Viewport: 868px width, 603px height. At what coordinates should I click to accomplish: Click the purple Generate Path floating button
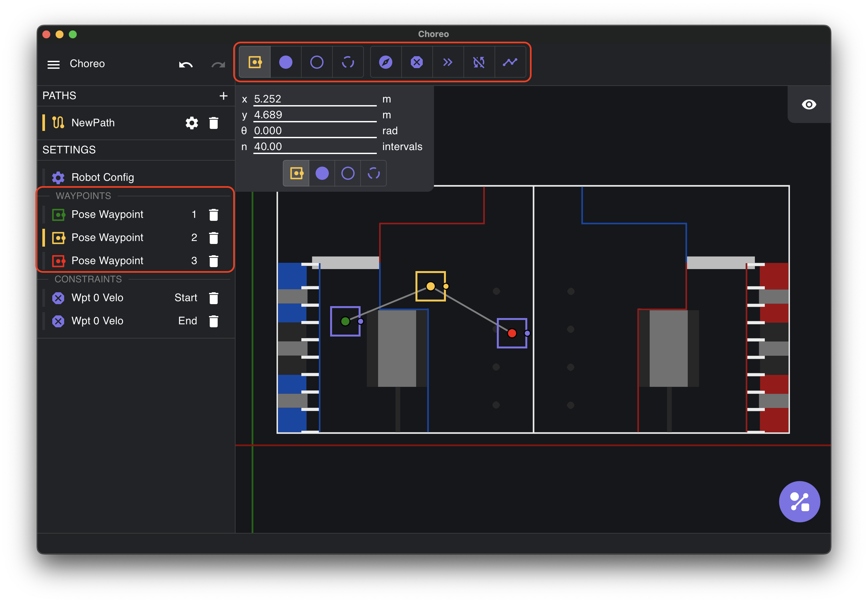[x=799, y=502]
